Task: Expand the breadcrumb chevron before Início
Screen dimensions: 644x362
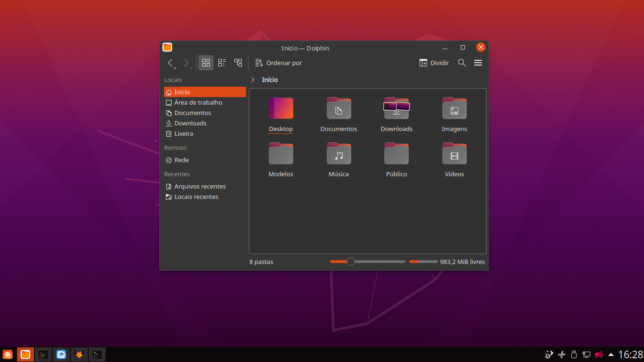Action: click(x=253, y=80)
